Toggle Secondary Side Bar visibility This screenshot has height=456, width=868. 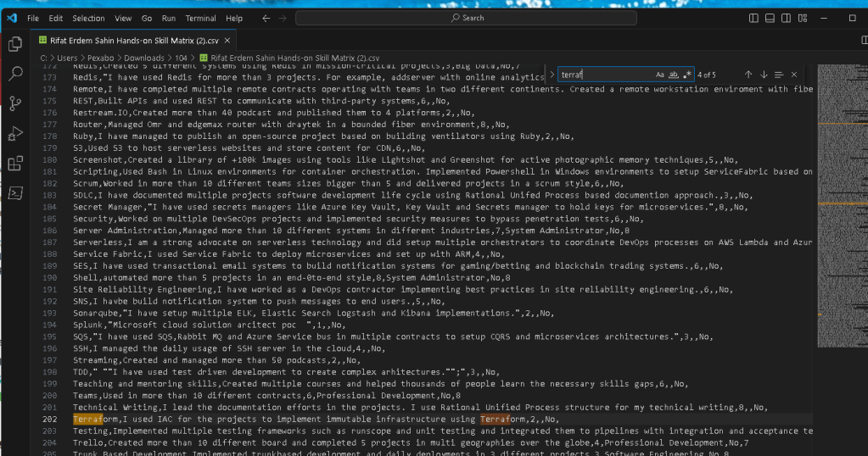click(x=786, y=19)
